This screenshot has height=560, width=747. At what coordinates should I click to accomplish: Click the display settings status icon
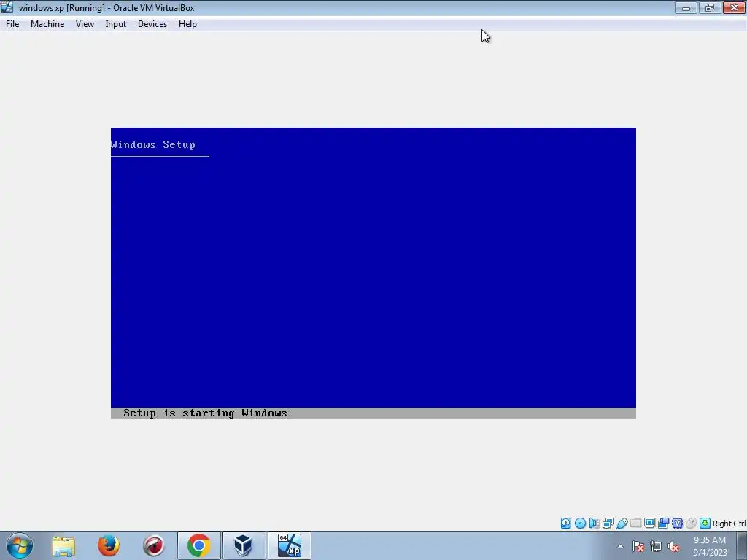[649, 524]
